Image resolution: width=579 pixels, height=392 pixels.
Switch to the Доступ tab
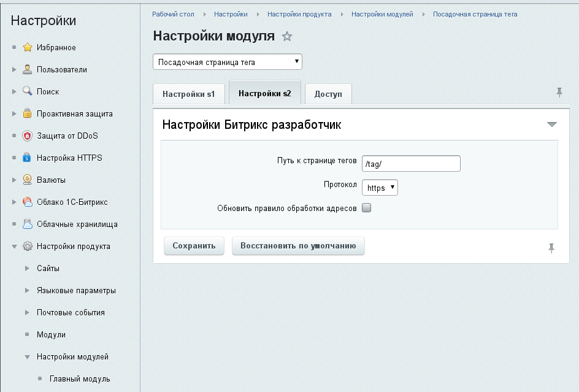click(328, 94)
